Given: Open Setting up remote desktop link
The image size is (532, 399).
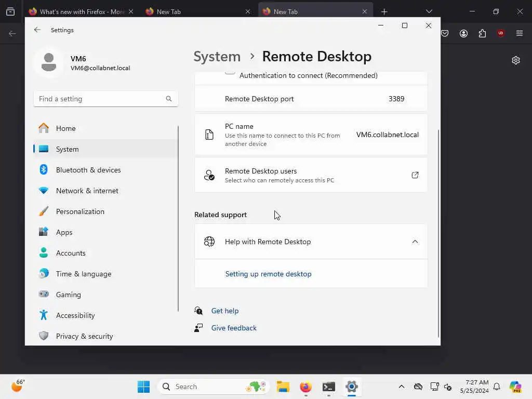Looking at the screenshot, I should [x=268, y=274].
